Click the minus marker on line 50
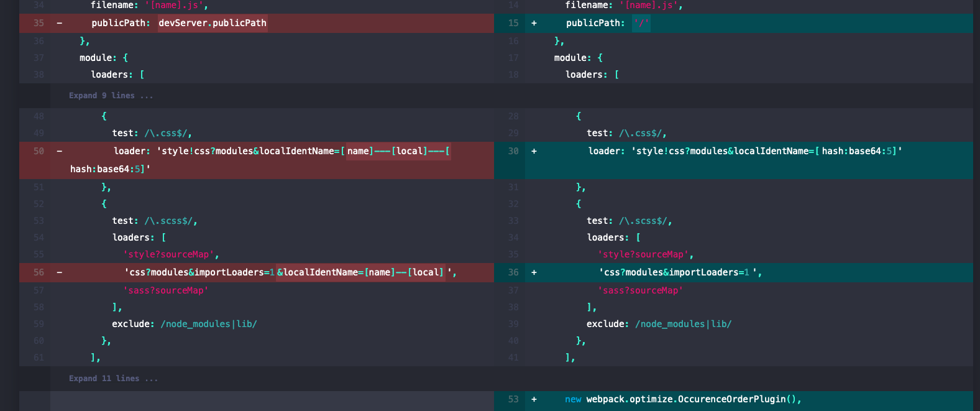 (60, 151)
